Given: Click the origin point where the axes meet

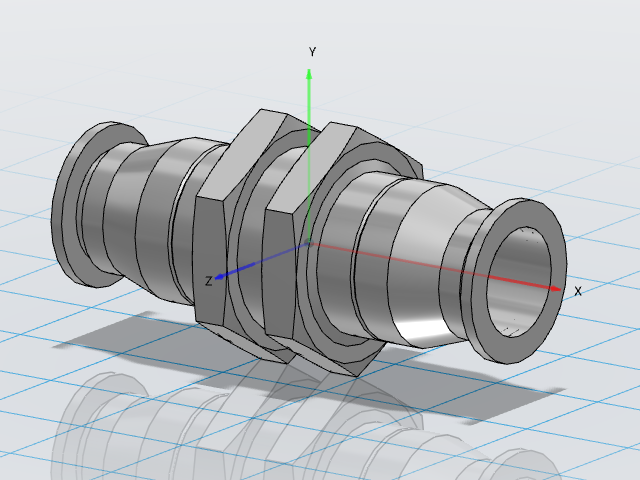Looking at the screenshot, I should [x=309, y=244].
